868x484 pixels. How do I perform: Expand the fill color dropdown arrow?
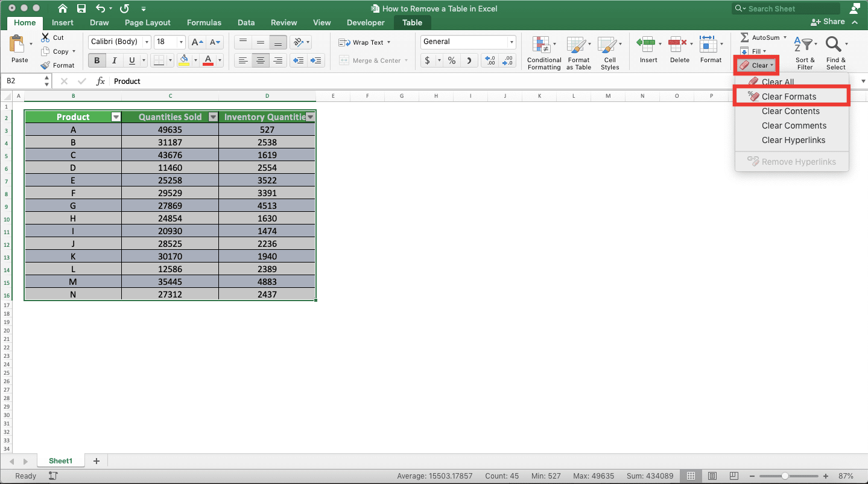[195, 60]
